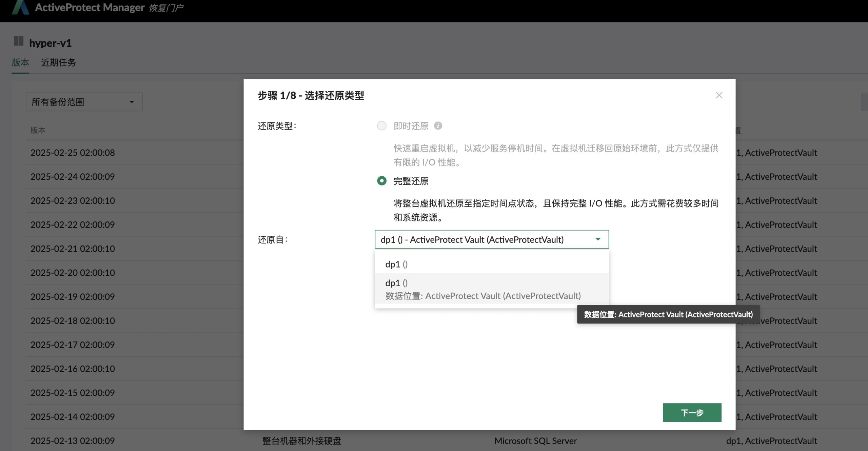Click the 下一步 button
The image size is (868, 451).
692,413
